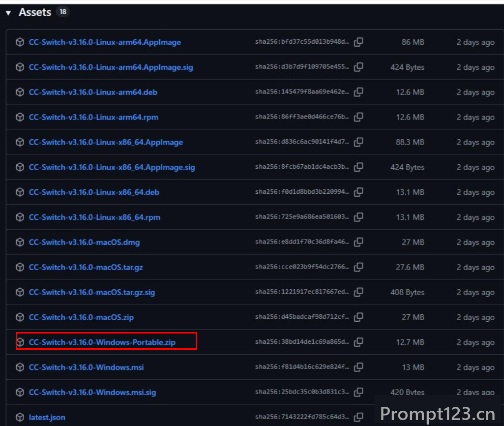Copy sha256 hash of Linux-arm64.deb
The height and width of the screenshot is (426, 504).
tap(358, 92)
